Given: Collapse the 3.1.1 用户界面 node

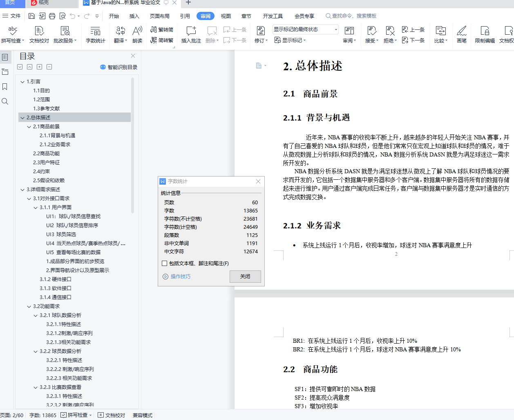Looking at the screenshot, I should tap(36, 208).
